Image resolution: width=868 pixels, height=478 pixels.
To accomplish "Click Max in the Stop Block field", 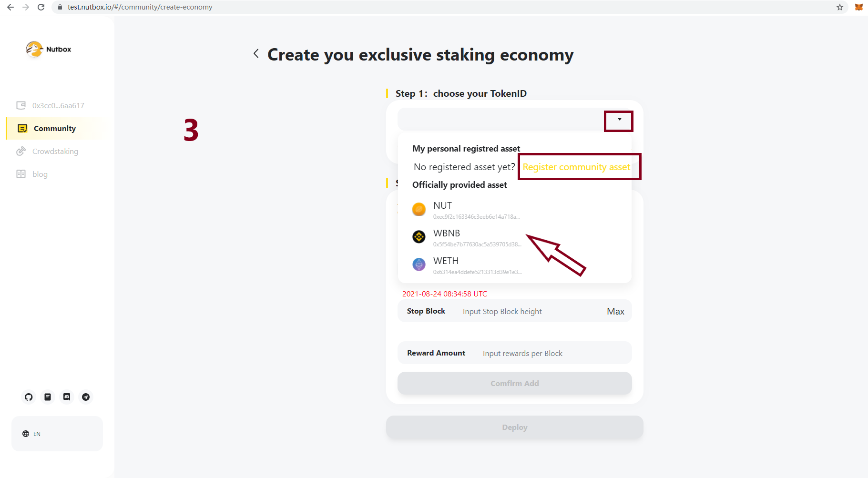I will tap(615, 312).
